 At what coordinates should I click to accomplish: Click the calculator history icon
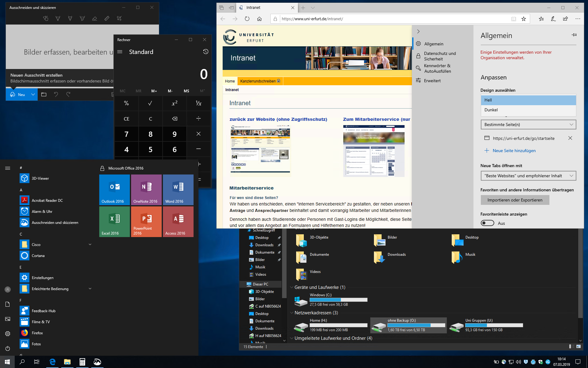pos(205,52)
